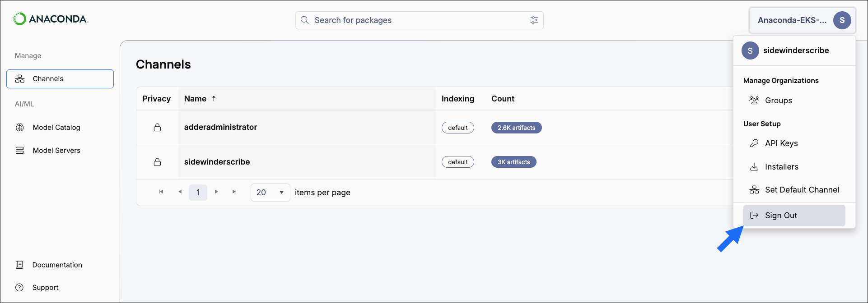Click the Groups people icon

click(754, 101)
